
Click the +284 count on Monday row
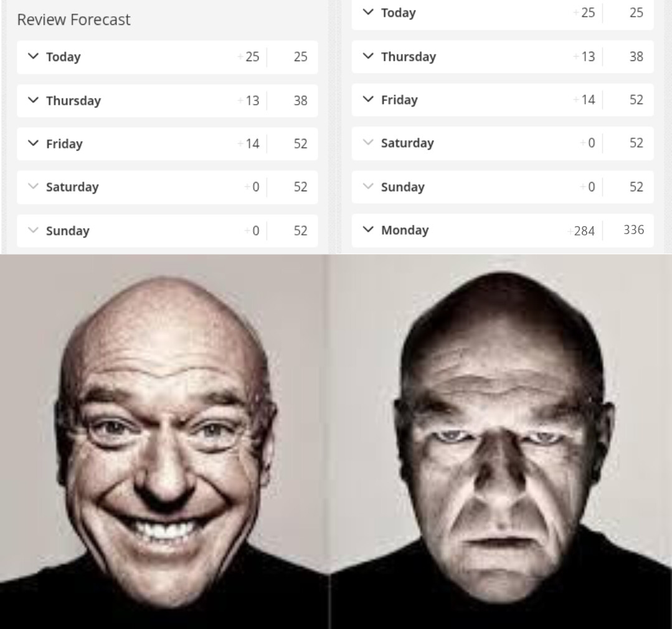[x=580, y=231]
